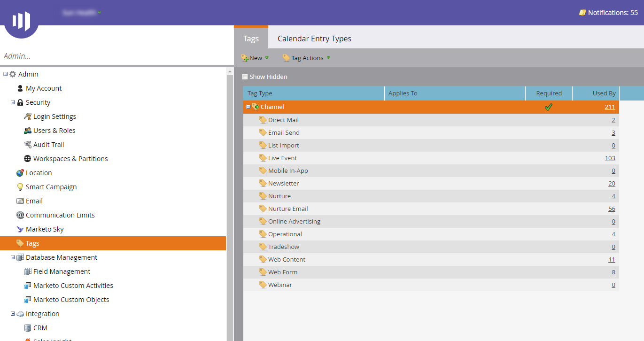This screenshot has width=644, height=341.
Task: Select the Smart Campaign lightbulb icon
Action: point(20,187)
